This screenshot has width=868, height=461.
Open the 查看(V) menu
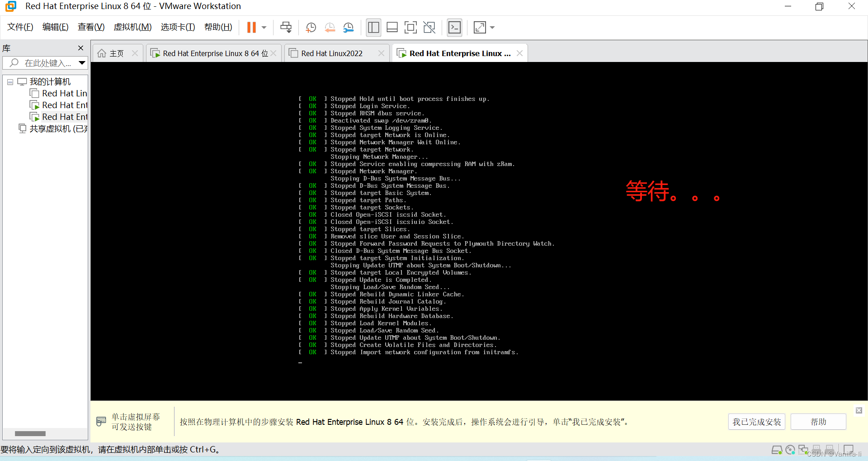pyautogui.click(x=91, y=27)
